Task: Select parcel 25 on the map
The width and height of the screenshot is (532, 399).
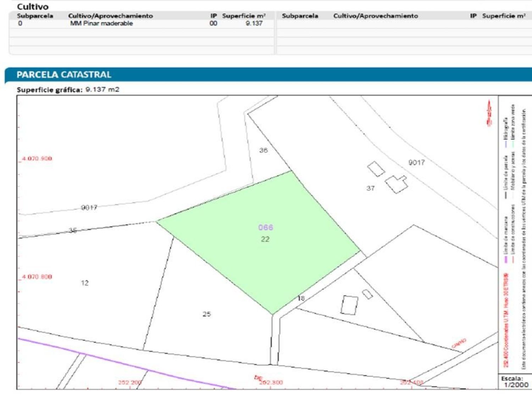Action: (x=206, y=314)
